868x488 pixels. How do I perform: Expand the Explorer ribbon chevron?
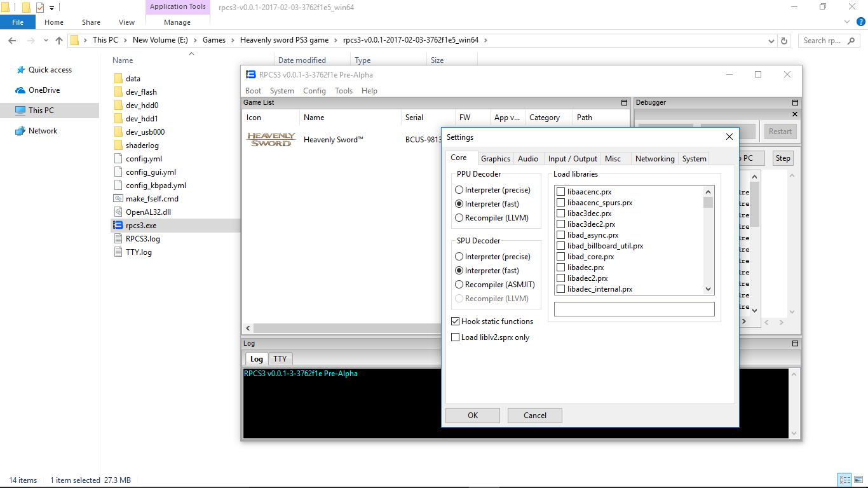(x=844, y=22)
